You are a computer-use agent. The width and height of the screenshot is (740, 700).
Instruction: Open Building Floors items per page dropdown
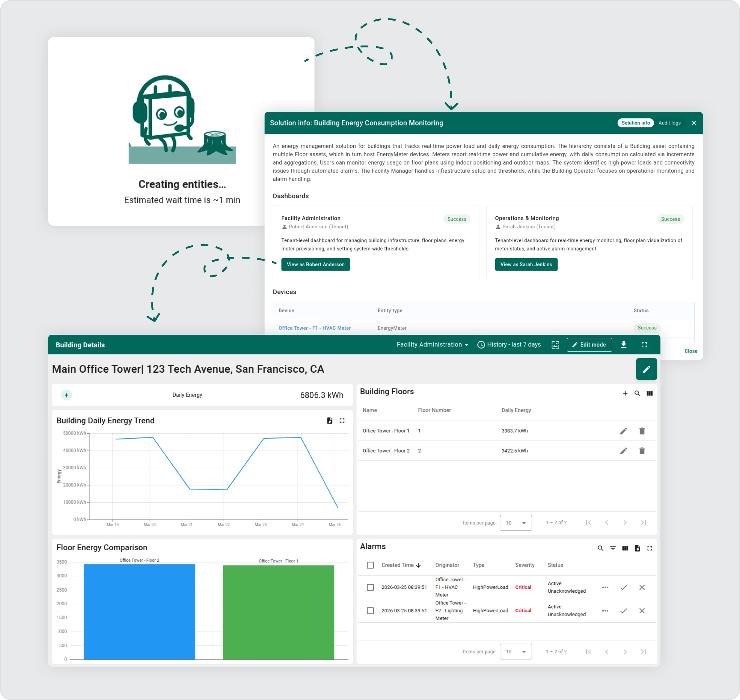pos(516,522)
